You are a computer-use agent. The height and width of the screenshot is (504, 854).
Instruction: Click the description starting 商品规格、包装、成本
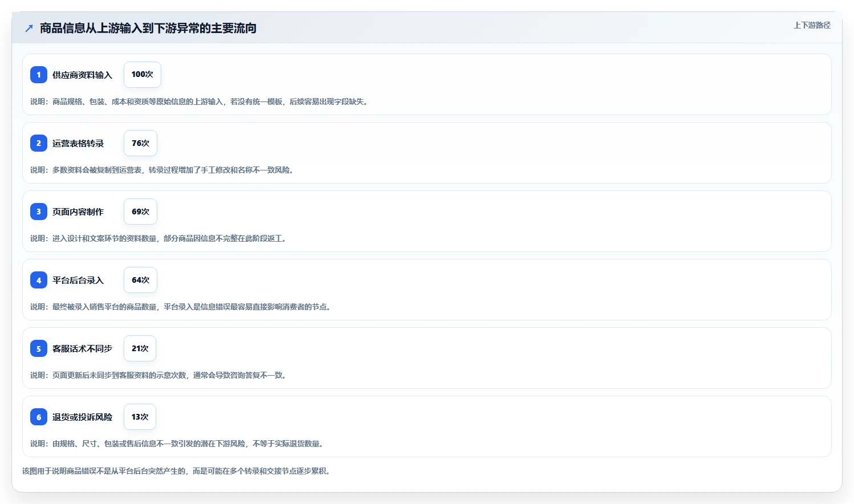200,101
